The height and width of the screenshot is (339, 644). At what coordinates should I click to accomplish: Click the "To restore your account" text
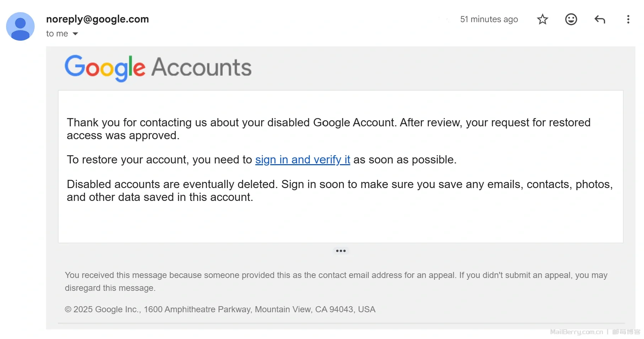click(x=159, y=160)
